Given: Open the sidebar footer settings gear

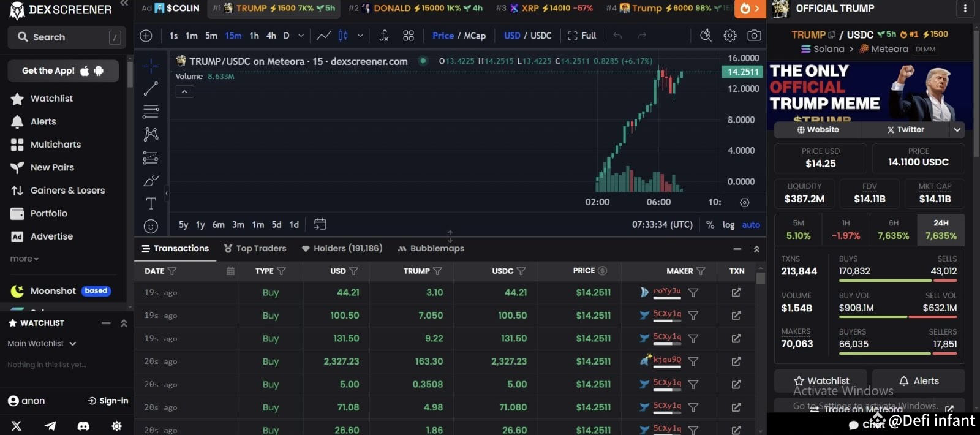Looking at the screenshot, I should 116,426.
